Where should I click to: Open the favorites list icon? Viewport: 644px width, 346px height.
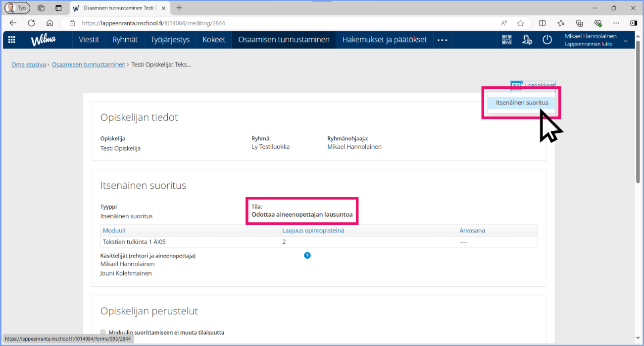561,23
